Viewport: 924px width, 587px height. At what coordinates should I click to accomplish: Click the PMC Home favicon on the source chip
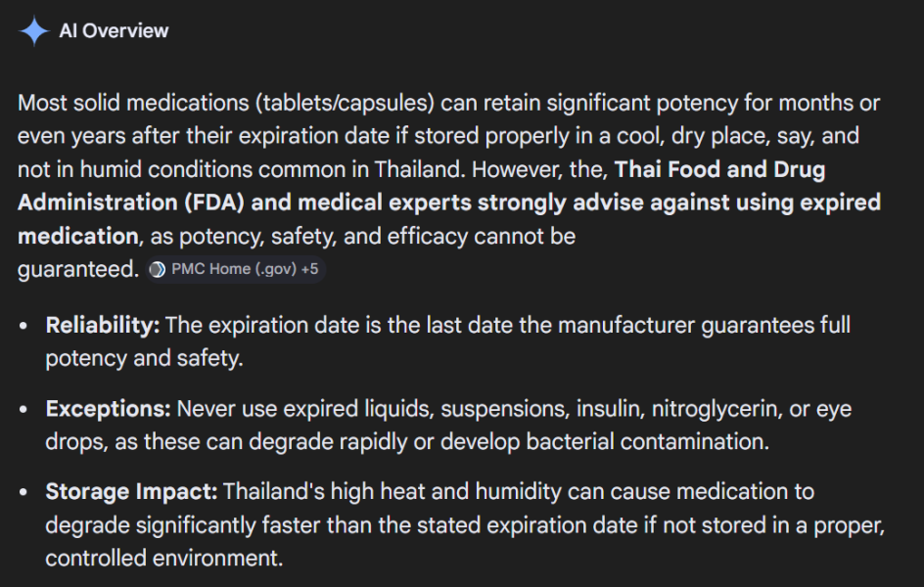pos(157,268)
